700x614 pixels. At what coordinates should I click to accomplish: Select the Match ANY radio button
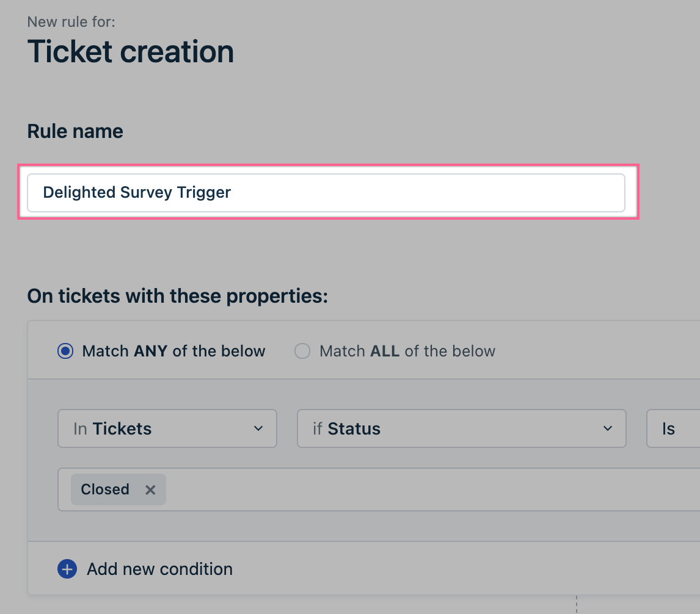65,352
